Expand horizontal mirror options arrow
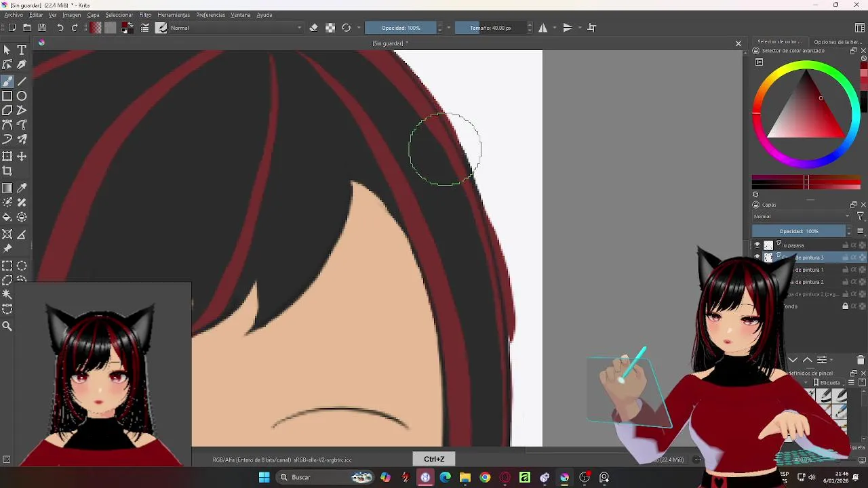 pyautogui.click(x=555, y=28)
